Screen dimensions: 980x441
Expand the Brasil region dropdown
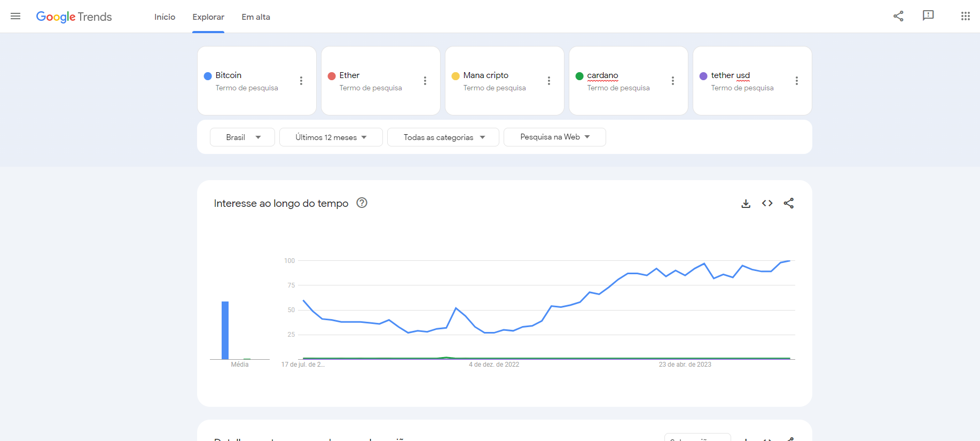242,137
